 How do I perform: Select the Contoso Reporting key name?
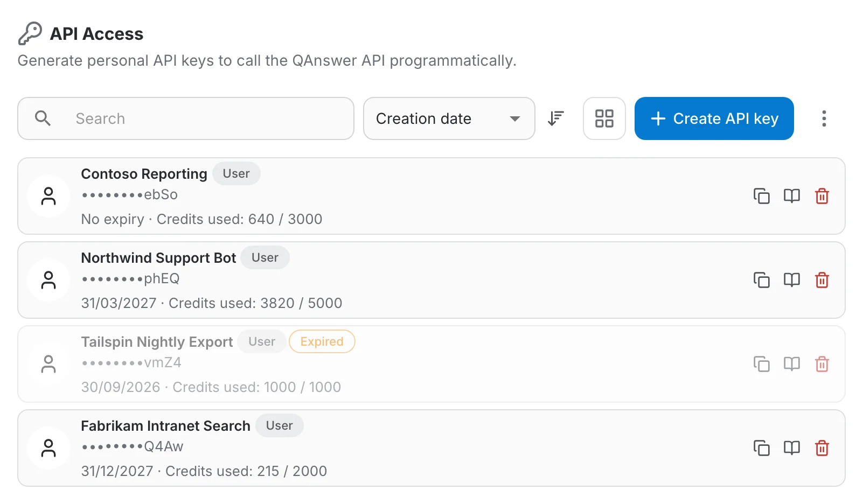144,174
